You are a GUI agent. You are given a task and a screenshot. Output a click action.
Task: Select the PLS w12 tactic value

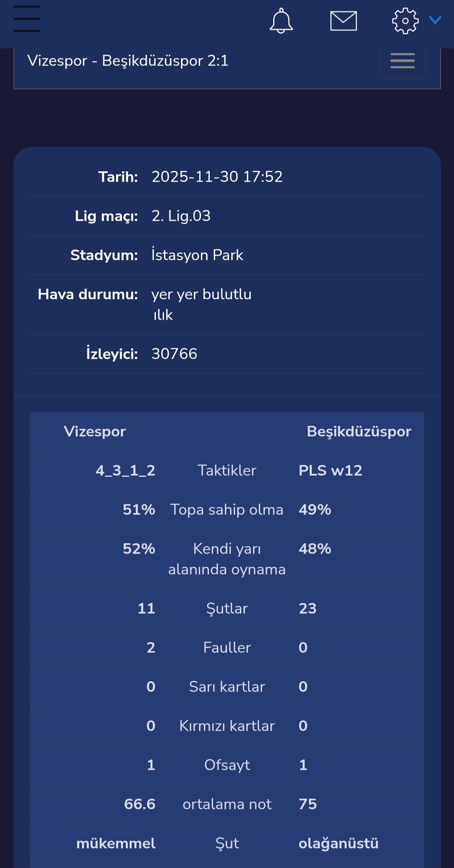(330, 470)
